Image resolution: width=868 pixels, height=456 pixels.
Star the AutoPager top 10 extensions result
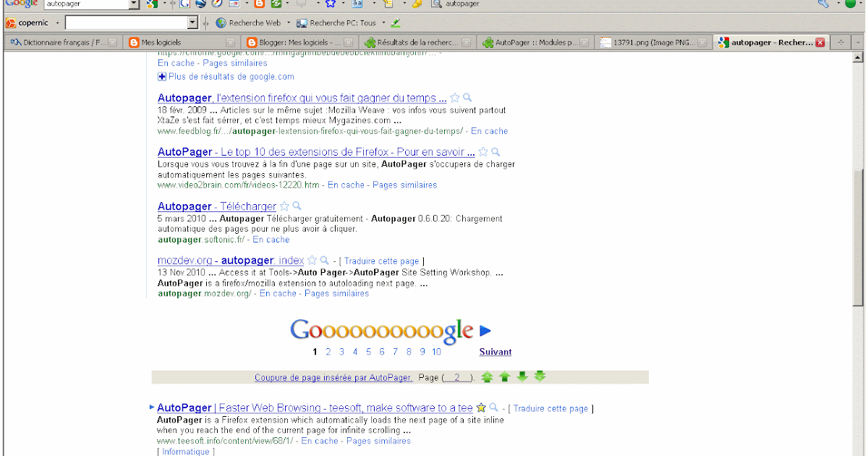point(483,152)
